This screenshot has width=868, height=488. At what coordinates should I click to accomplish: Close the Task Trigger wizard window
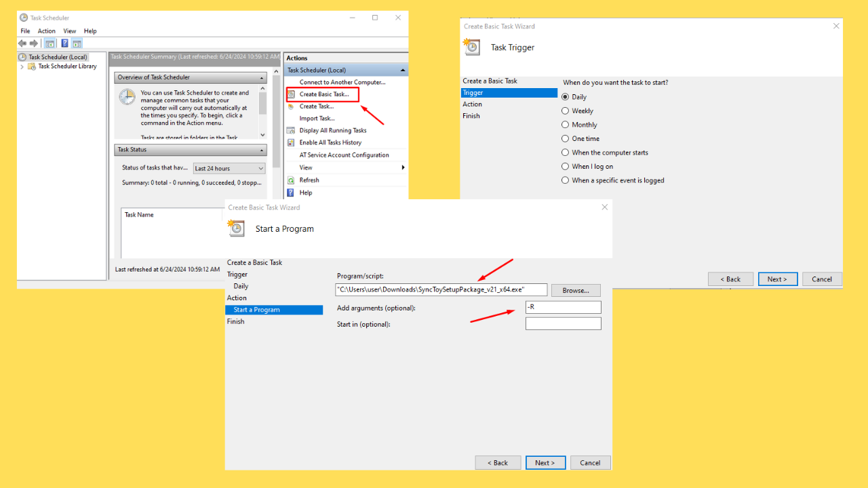click(x=836, y=26)
